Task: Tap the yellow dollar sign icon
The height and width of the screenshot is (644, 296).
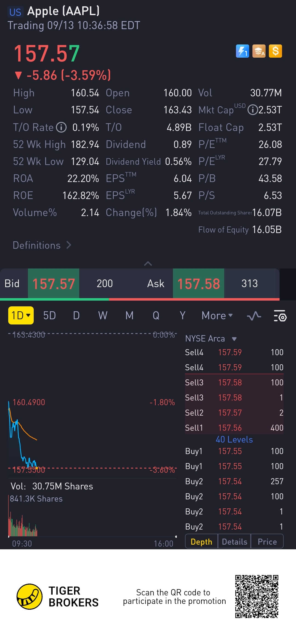Action: 275,51
